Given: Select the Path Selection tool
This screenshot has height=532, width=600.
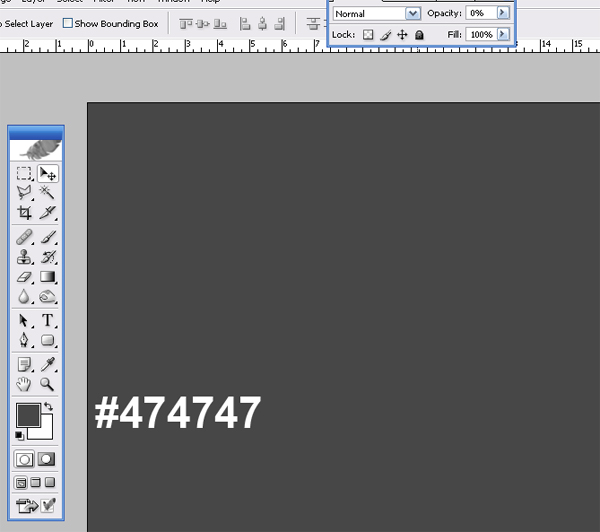Looking at the screenshot, I should click(24, 320).
